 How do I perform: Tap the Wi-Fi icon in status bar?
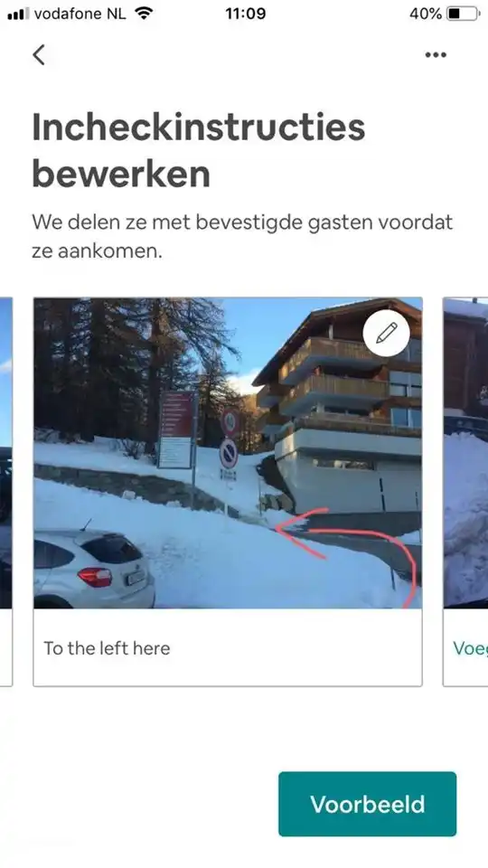144,14
